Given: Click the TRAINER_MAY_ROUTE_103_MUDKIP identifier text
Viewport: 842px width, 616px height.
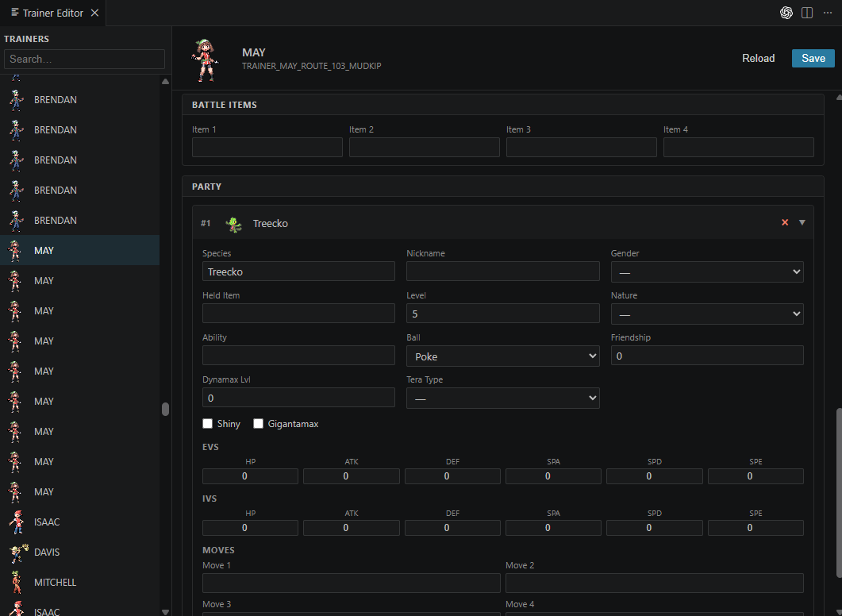Looking at the screenshot, I should (x=311, y=66).
